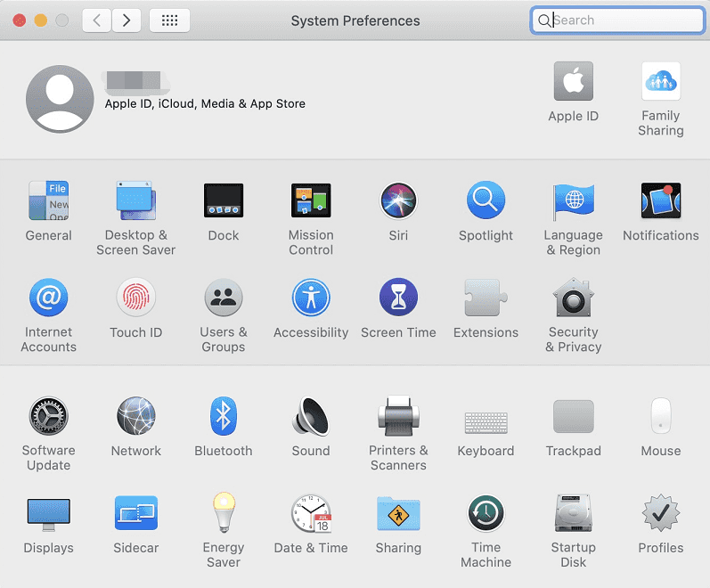
Task: Open Software Update gear icon
Action: (x=48, y=416)
